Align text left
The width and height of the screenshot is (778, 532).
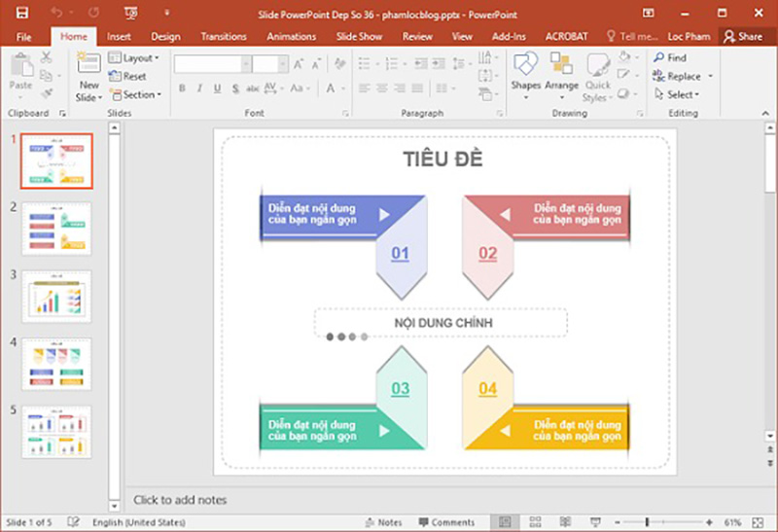click(364, 89)
